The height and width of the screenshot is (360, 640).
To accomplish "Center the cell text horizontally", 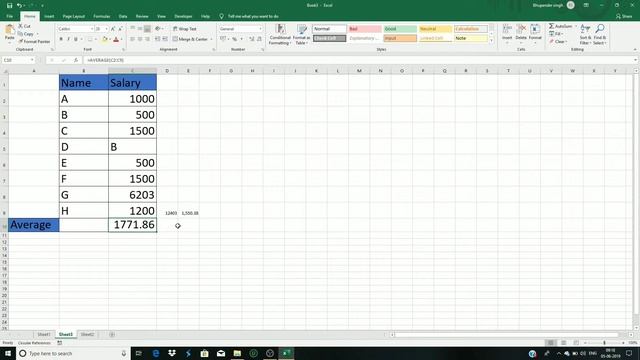I will pos(140,39).
